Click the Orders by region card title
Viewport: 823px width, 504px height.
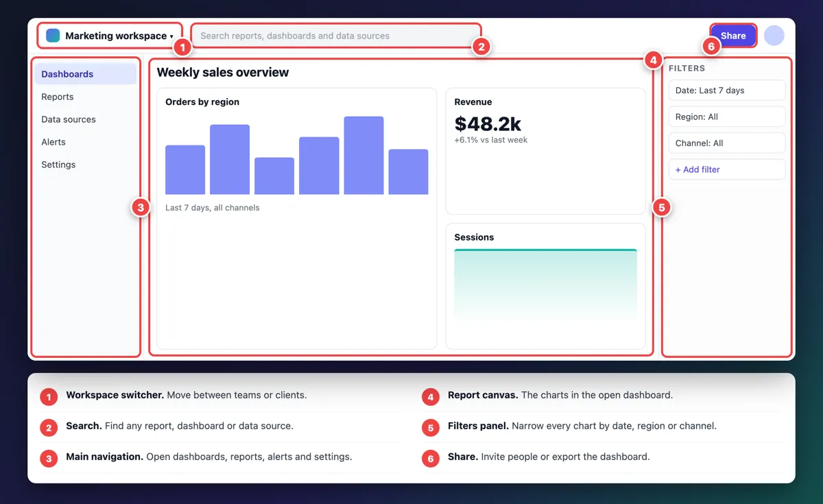(202, 102)
